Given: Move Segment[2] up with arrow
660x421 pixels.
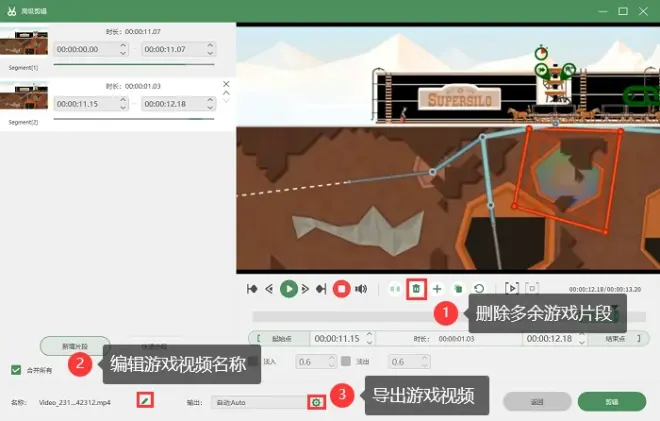Looking at the screenshot, I should [x=226, y=93].
